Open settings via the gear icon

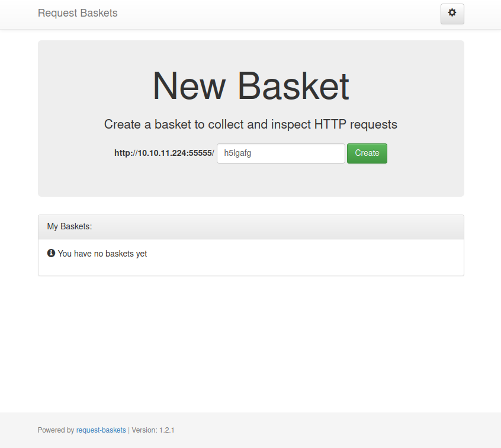tap(452, 13)
